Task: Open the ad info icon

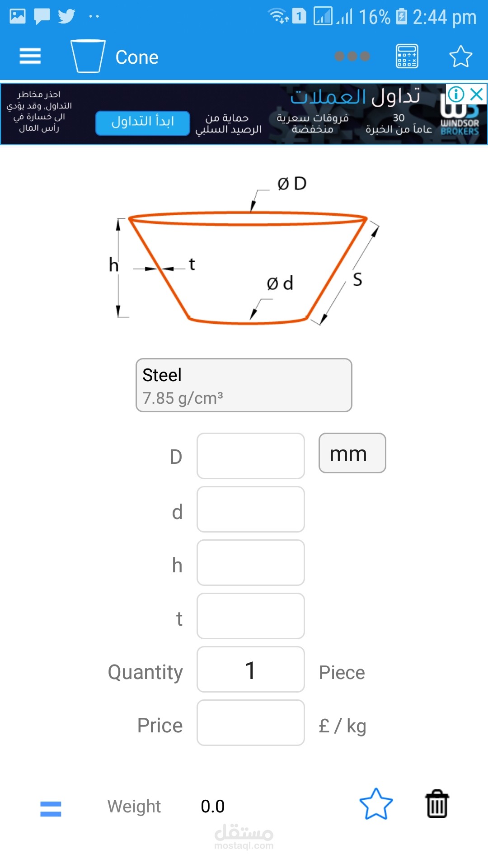Action: pyautogui.click(x=455, y=94)
